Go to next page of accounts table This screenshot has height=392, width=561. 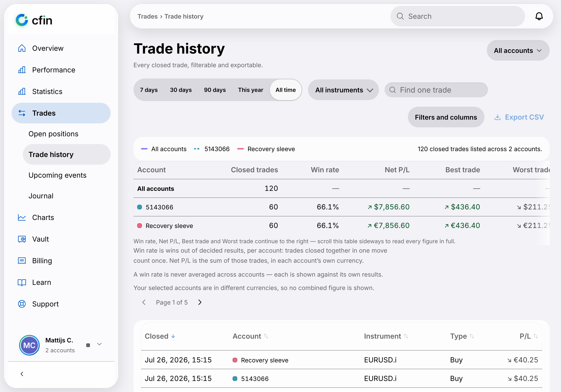coord(200,302)
